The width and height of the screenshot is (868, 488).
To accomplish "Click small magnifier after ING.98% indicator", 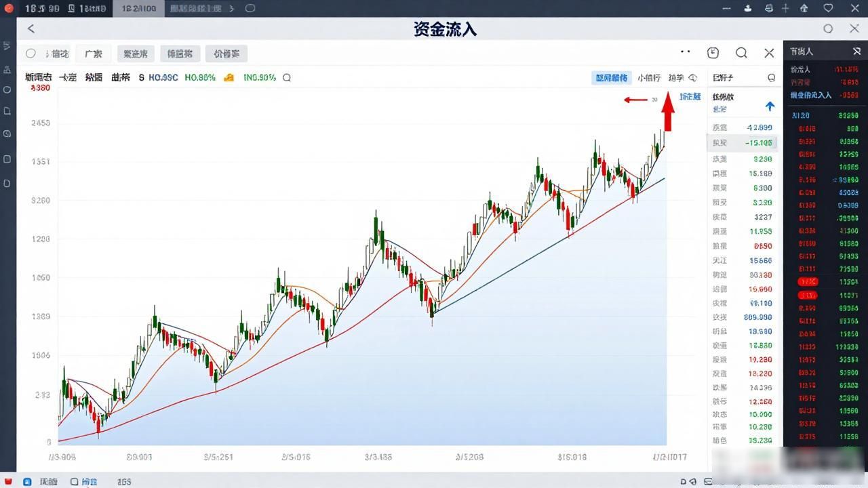I will tap(287, 77).
